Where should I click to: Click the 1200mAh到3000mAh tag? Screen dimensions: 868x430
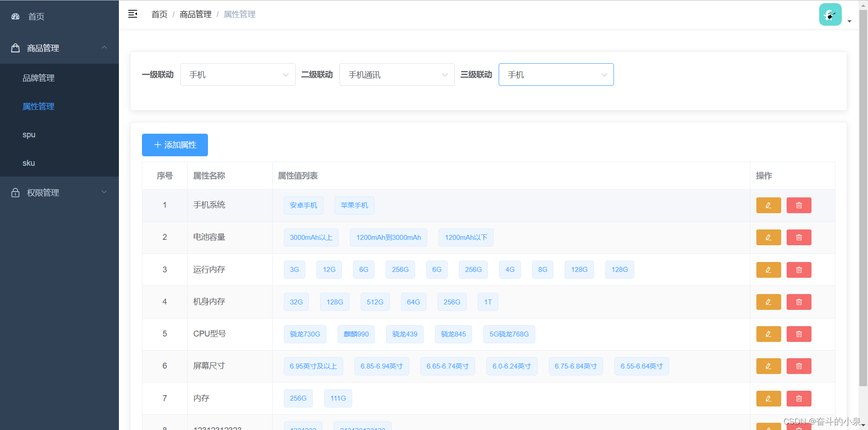pos(389,238)
